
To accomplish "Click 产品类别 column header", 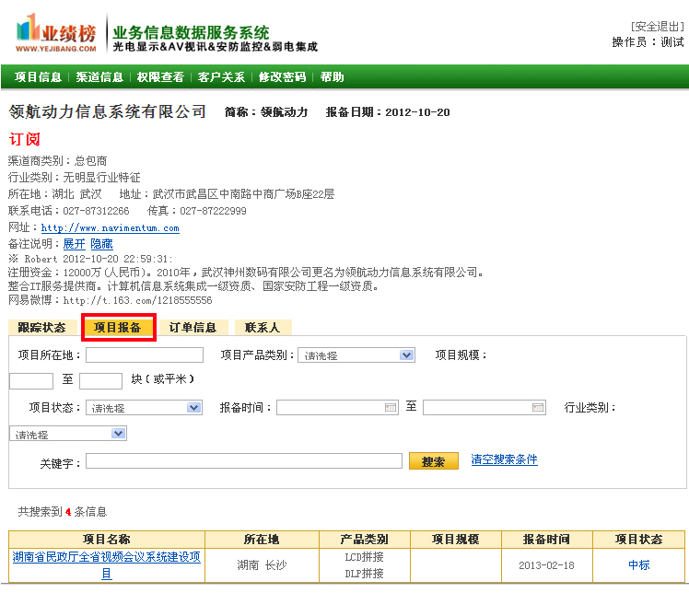I will [x=365, y=539].
